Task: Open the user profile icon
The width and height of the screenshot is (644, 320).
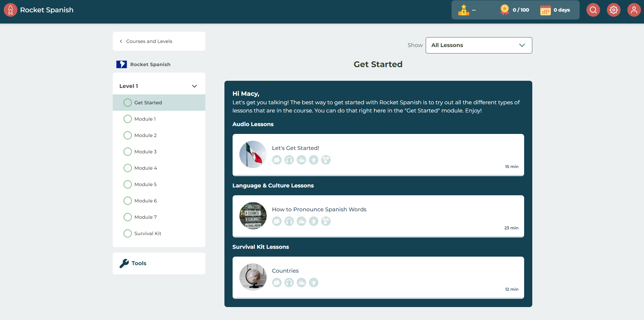Action: click(x=634, y=10)
